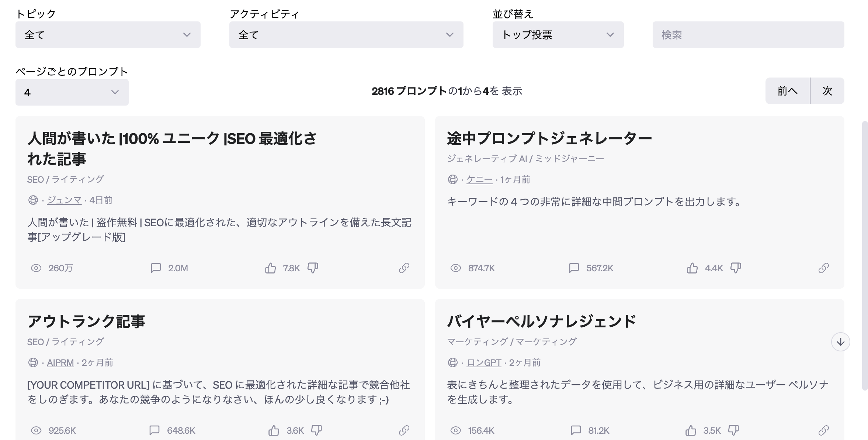Go to next page with 次 button
Screen dimensions: 868x440
point(827,90)
